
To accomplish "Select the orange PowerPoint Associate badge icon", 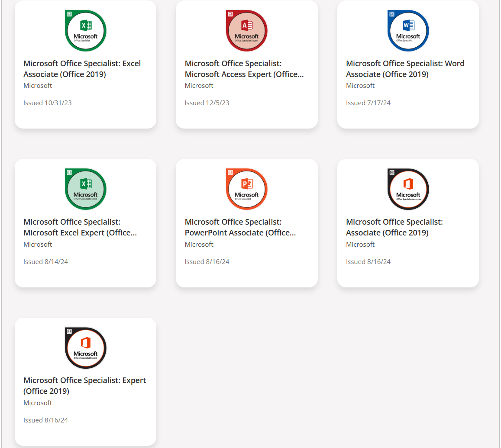I will click(246, 189).
